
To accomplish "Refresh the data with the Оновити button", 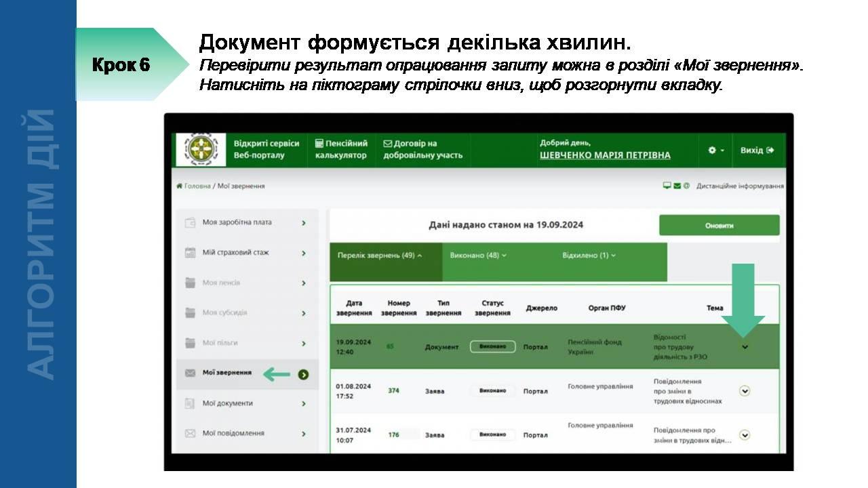I will click(x=719, y=226).
